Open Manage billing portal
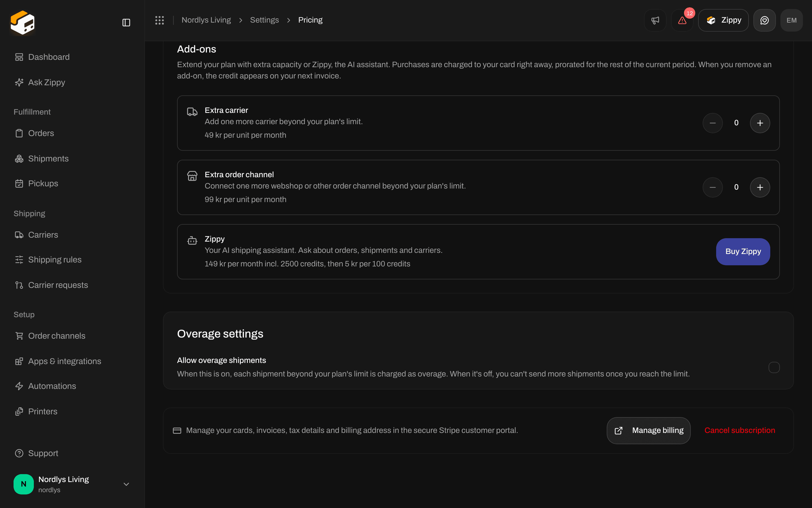 click(x=648, y=430)
